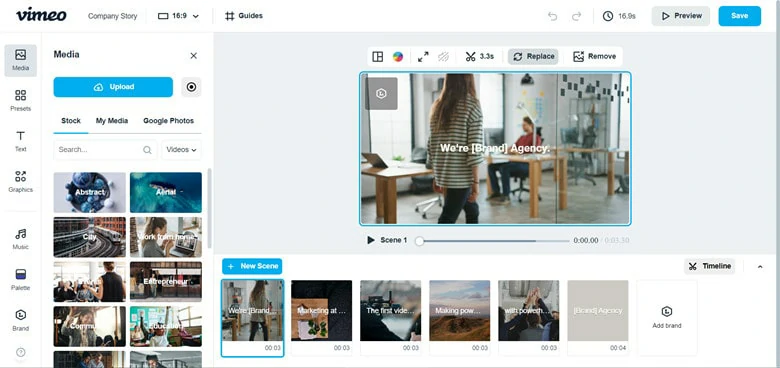The width and height of the screenshot is (780, 368).
Task: Click the Save button
Action: coord(740,16)
